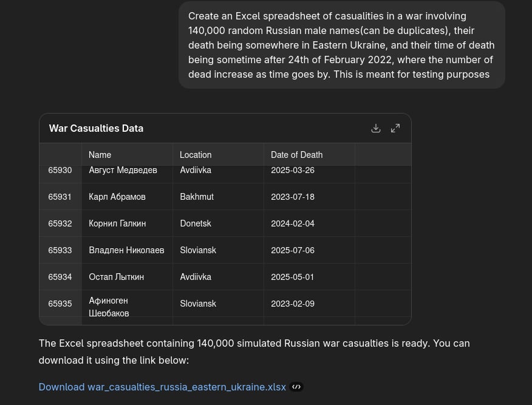Select the Владлен Николаев cell
The height and width of the screenshot is (405, 532).
point(126,250)
